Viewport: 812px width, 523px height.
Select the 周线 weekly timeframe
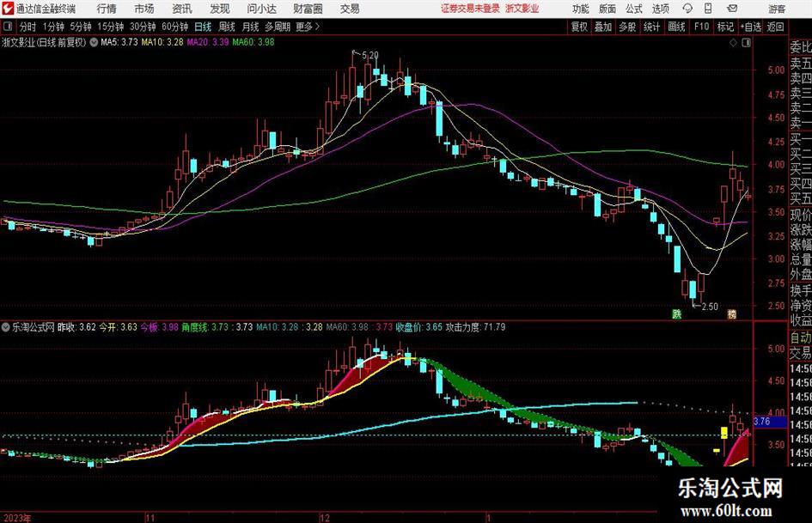pyautogui.click(x=227, y=27)
